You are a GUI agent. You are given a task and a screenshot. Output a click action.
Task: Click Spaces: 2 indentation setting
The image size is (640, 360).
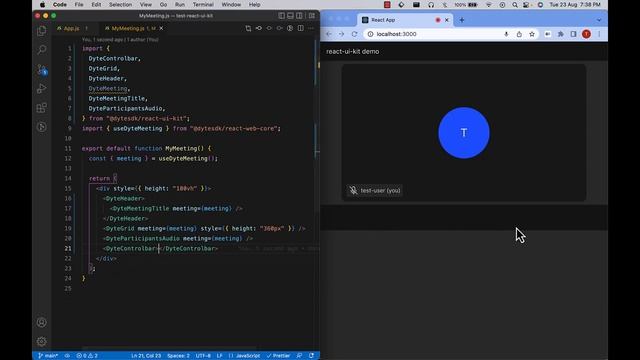[x=178, y=356]
